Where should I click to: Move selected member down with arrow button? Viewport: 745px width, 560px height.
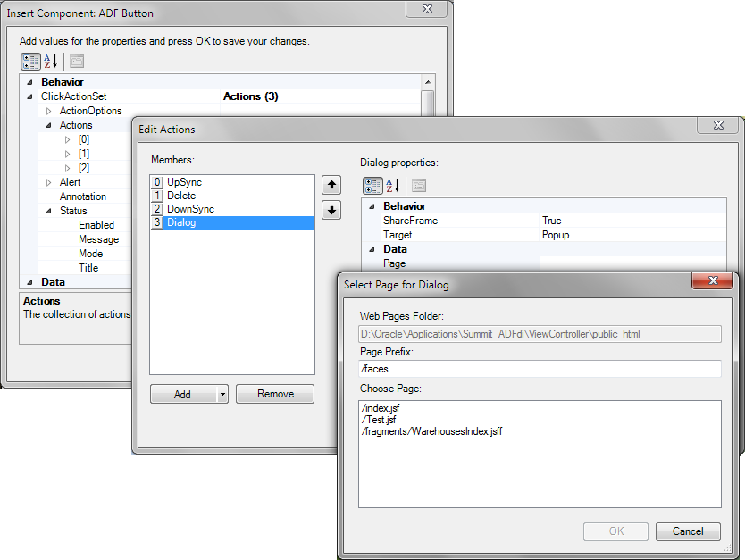(x=331, y=210)
